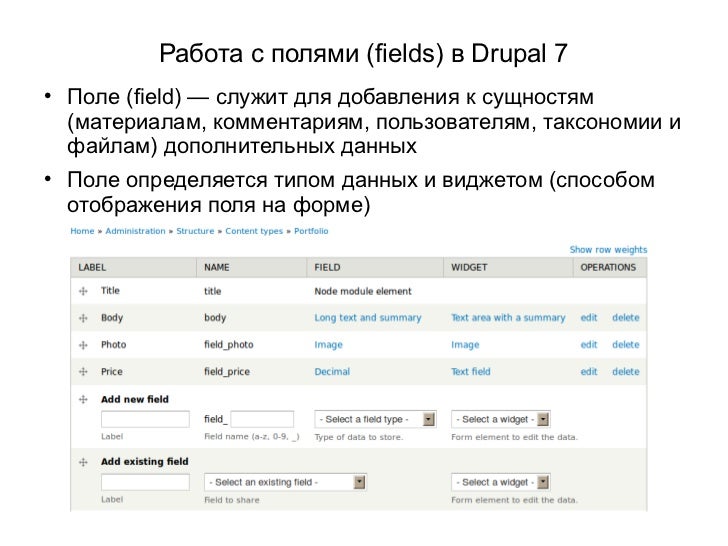Screen dimensions: 728x546
Task: Open the Administration breadcrumb link
Action: click(x=135, y=231)
